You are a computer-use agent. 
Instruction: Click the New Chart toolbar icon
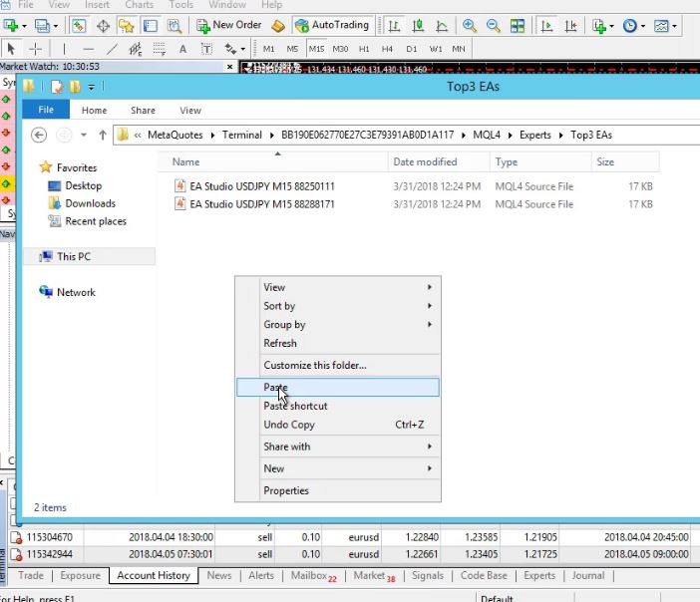click(10, 26)
